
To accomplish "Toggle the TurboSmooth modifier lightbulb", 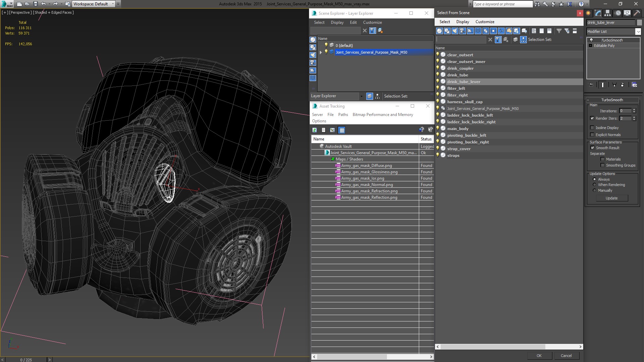I will tap(591, 40).
